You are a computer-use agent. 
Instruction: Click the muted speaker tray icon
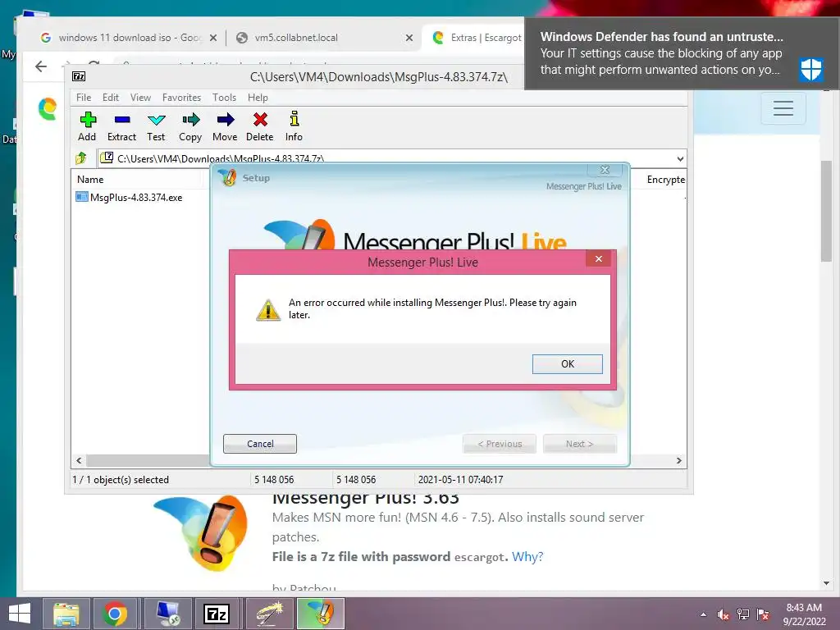723,614
